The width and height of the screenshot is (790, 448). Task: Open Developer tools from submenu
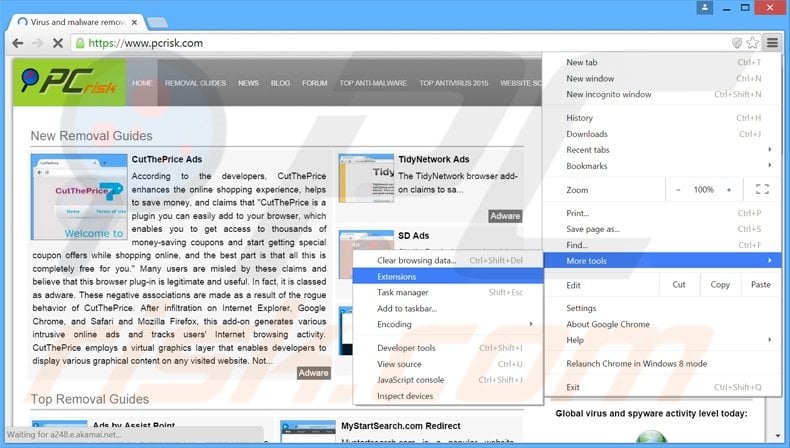coord(448,348)
